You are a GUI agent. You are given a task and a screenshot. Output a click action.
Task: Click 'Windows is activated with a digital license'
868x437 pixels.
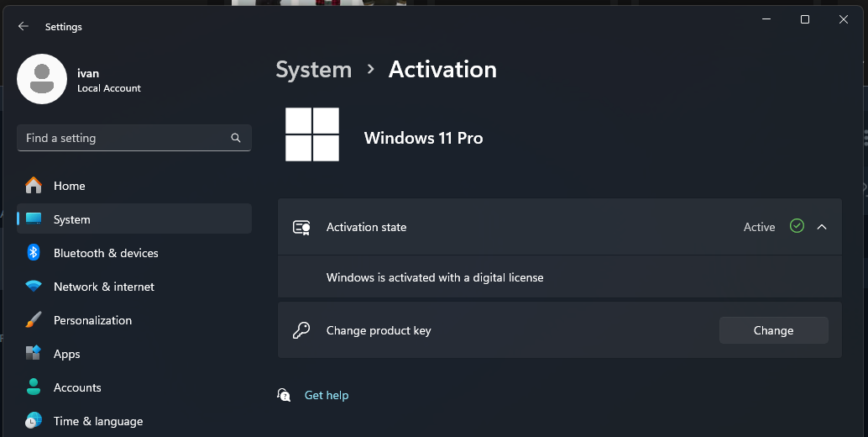pos(435,277)
